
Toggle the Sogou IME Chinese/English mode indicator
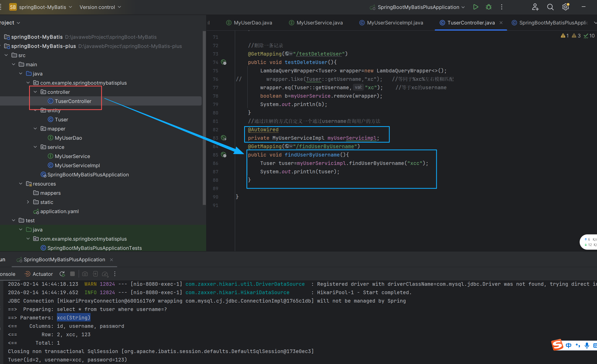pos(568,345)
